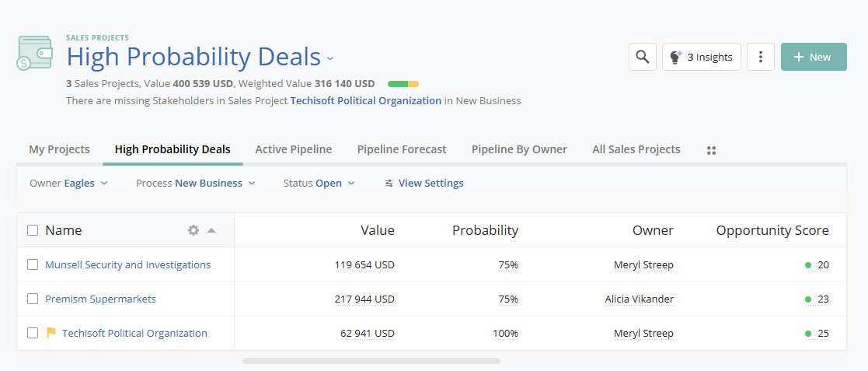Open the Techisoft Political Organization project link
The image size is (868, 371).
(134, 333)
